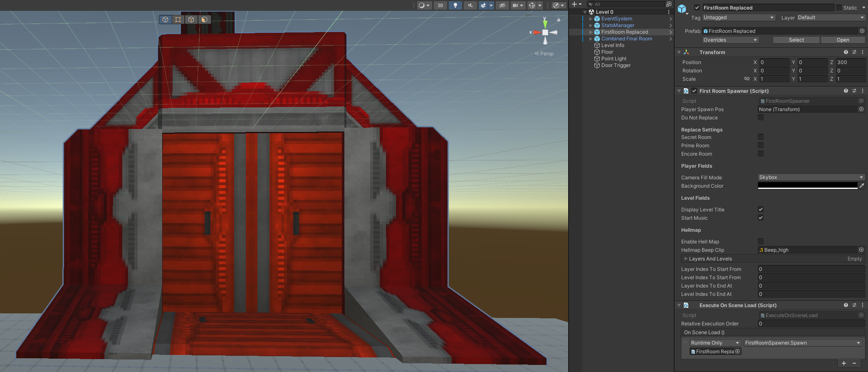Toggle the Static checkbox in the Inspector
Image resolution: width=868 pixels, height=372 pixels.
[839, 7]
